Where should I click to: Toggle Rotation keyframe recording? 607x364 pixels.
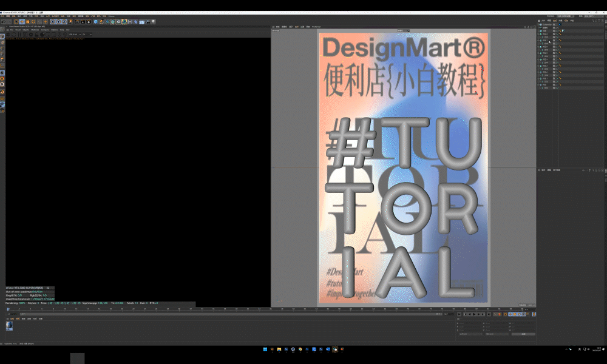click(519, 314)
